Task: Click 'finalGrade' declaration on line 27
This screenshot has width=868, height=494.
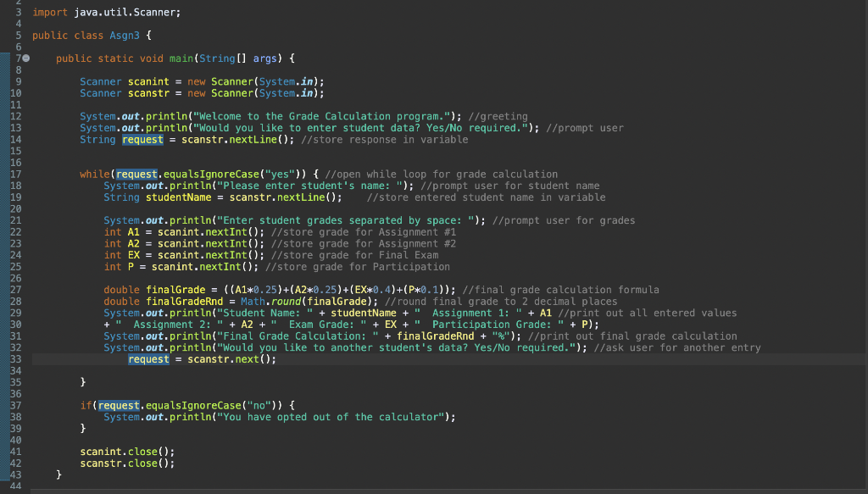Action: (175, 291)
